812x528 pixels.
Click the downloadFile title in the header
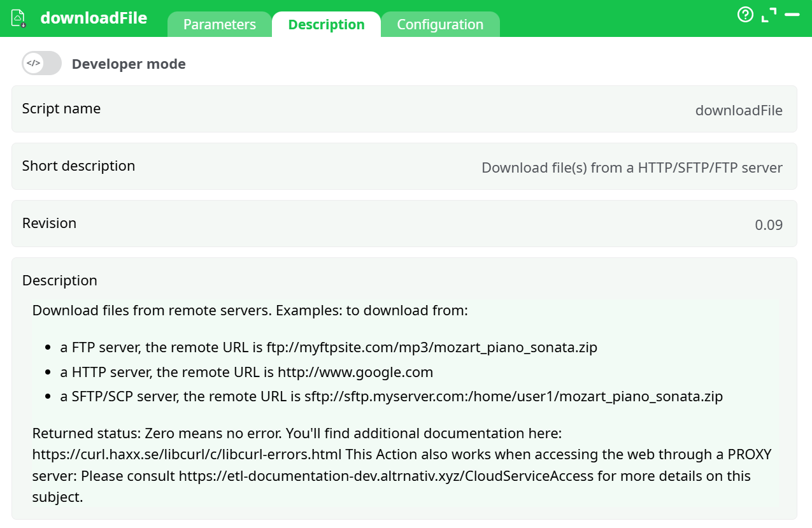tap(94, 18)
